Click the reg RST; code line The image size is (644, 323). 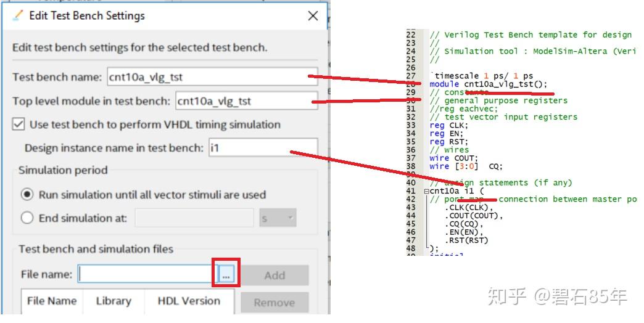pyautogui.click(x=448, y=142)
